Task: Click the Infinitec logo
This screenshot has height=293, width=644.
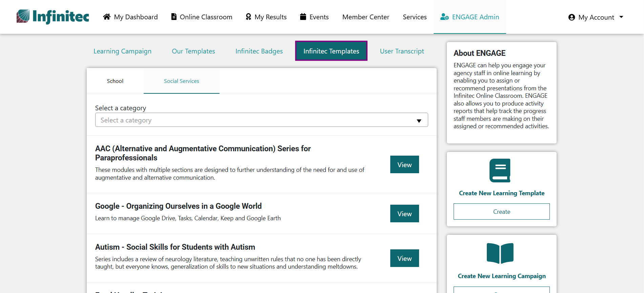Action: pyautogui.click(x=53, y=17)
